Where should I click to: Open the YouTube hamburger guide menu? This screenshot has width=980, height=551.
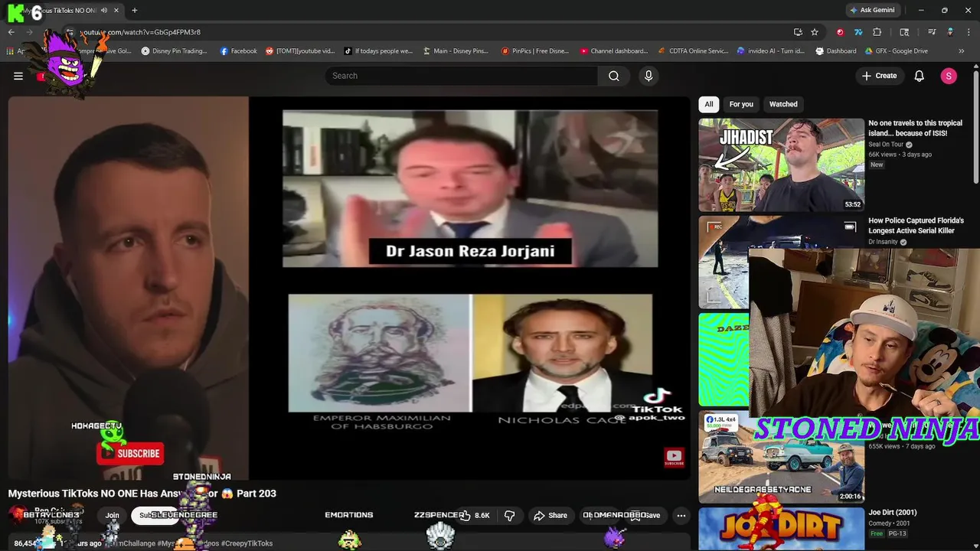click(x=18, y=76)
